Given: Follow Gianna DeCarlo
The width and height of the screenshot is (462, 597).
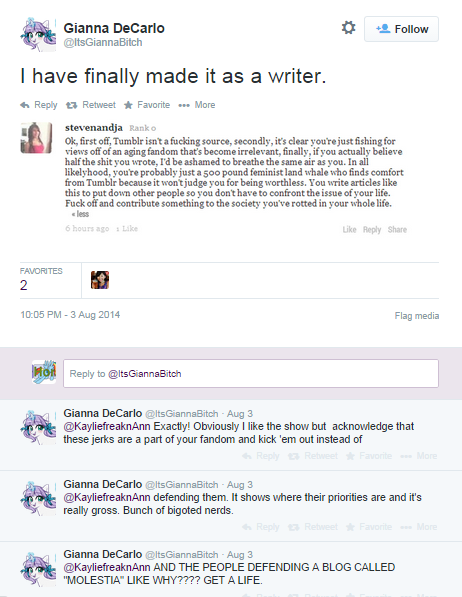Looking at the screenshot, I should pos(401,29).
